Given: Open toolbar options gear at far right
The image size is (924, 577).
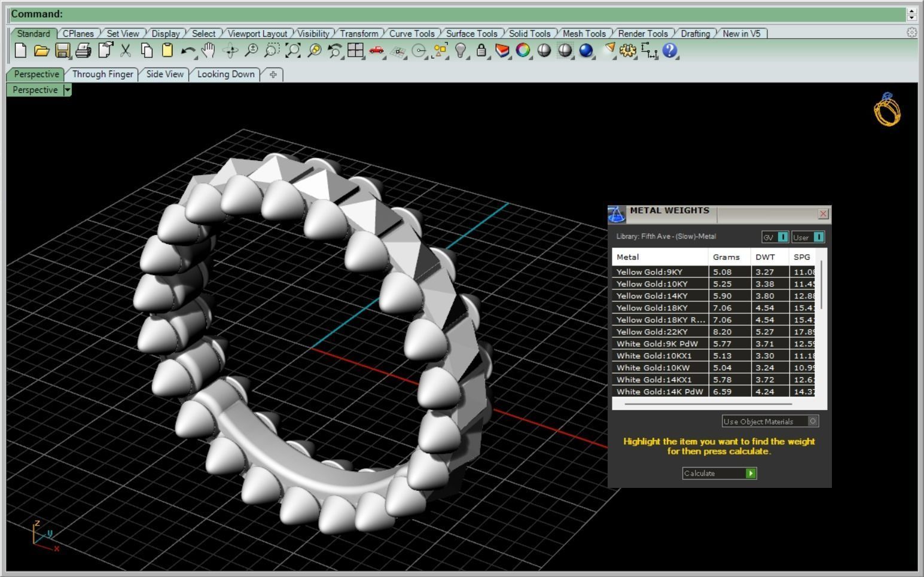Looking at the screenshot, I should (x=911, y=33).
